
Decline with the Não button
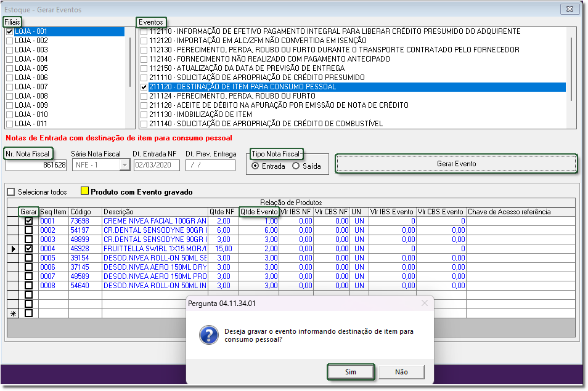(401, 372)
